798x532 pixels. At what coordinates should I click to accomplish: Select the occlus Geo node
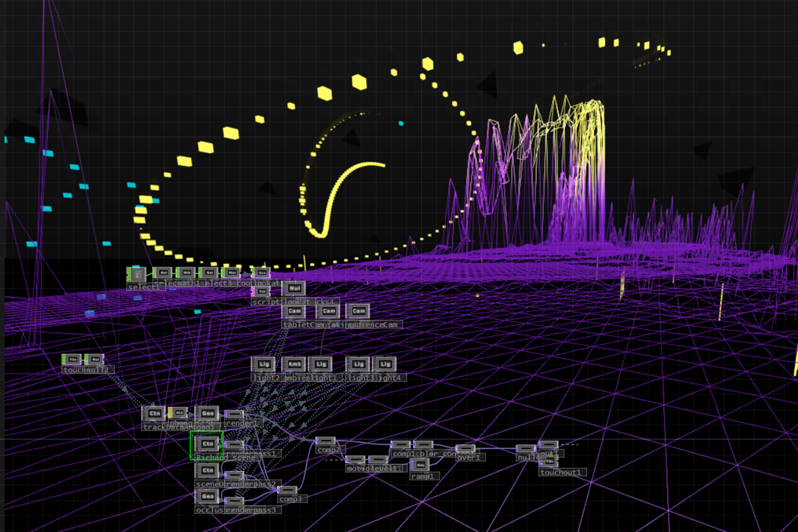point(207,496)
